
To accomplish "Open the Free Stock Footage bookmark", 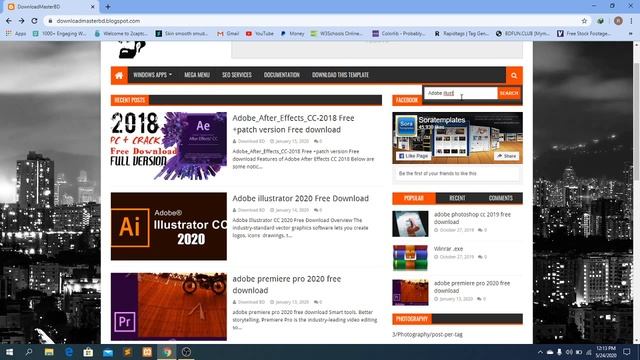I will click(x=584, y=33).
